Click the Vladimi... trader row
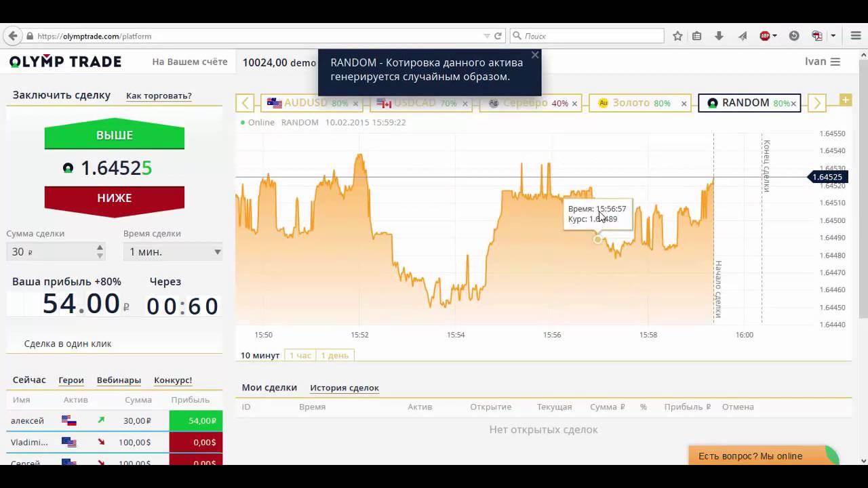This screenshot has height=488, width=868. [115, 443]
